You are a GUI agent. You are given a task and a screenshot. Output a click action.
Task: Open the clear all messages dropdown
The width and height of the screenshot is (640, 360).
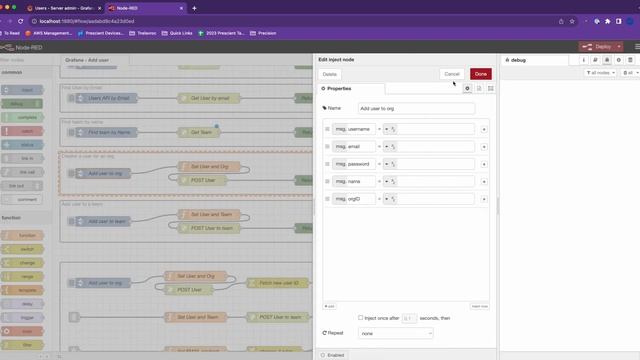[631, 73]
